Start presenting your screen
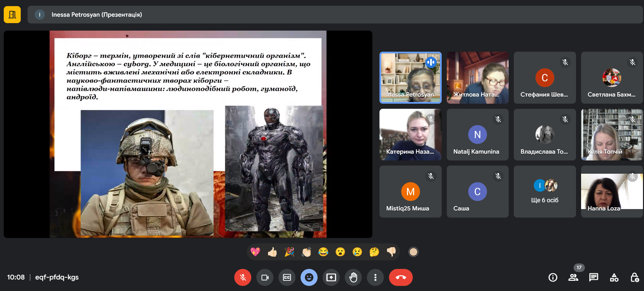This screenshot has height=291, width=644. [331, 277]
